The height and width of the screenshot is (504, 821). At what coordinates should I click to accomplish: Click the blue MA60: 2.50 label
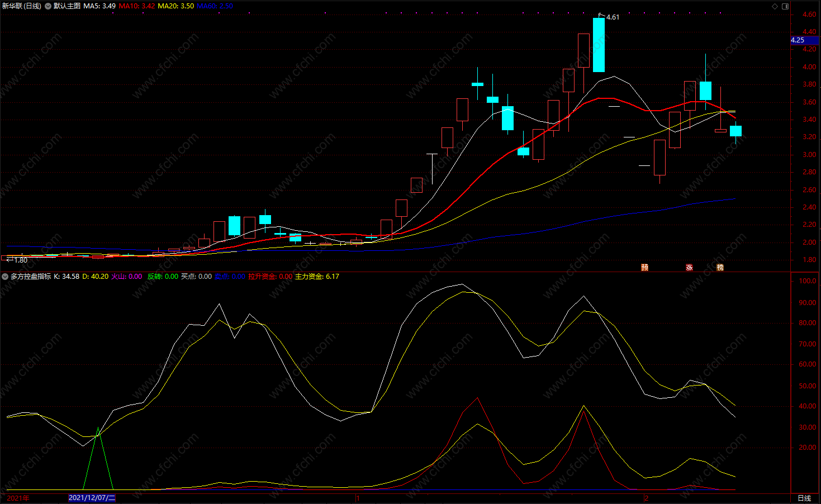pyautogui.click(x=215, y=6)
